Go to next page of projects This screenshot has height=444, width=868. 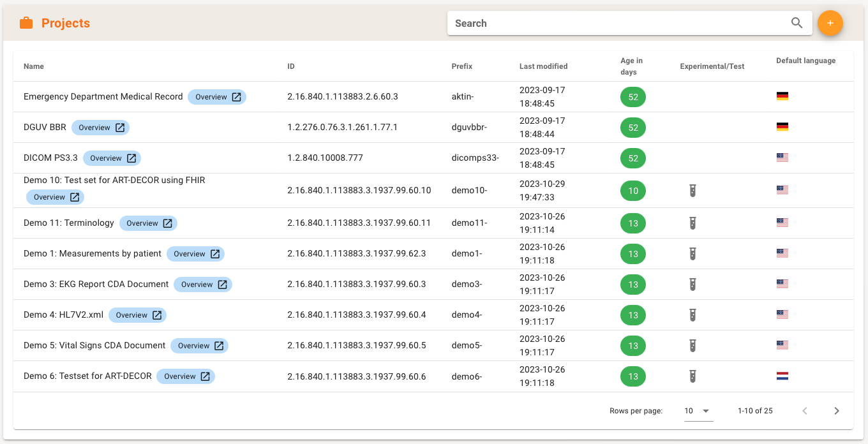(836, 411)
